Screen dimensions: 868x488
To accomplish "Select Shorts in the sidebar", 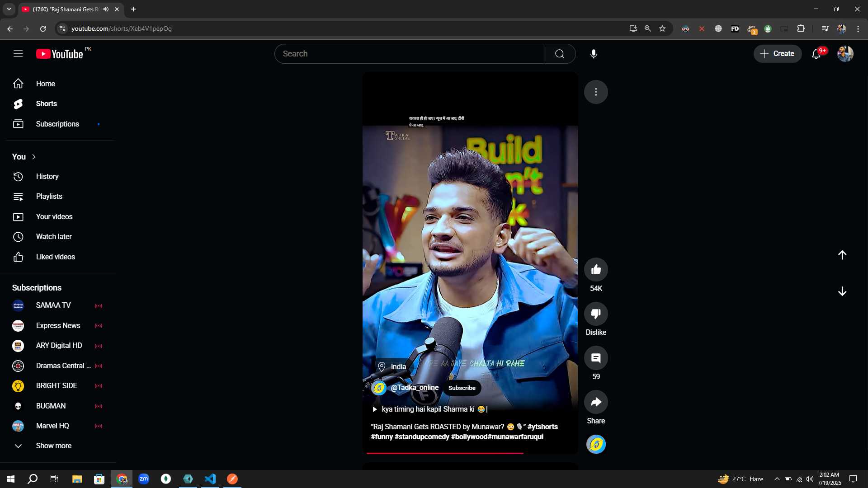I will [x=58, y=104].
